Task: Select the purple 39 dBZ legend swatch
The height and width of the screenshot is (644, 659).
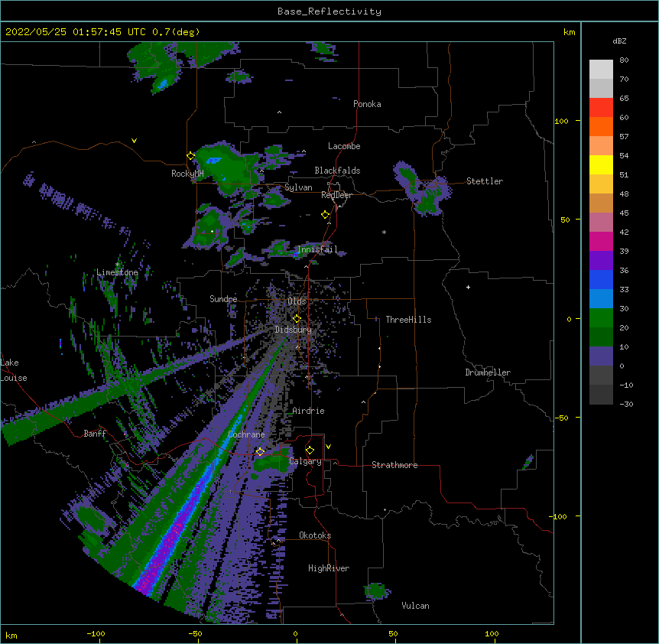Action: 601,261
